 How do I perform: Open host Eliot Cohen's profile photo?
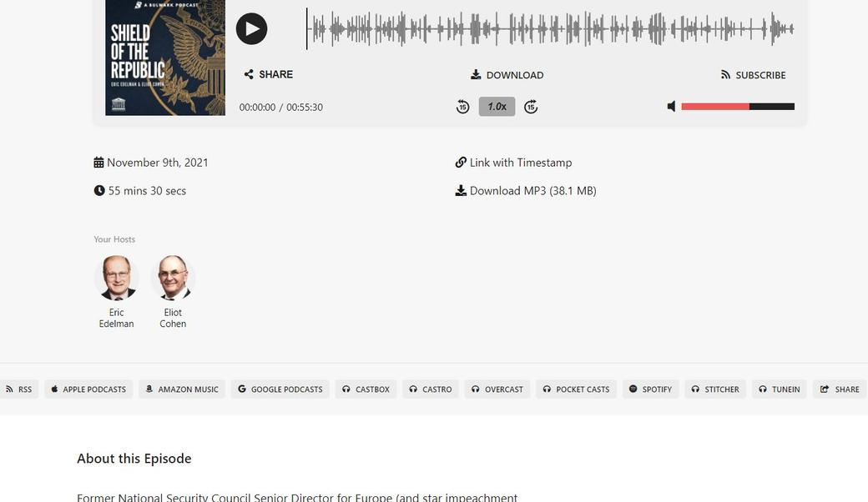click(173, 278)
